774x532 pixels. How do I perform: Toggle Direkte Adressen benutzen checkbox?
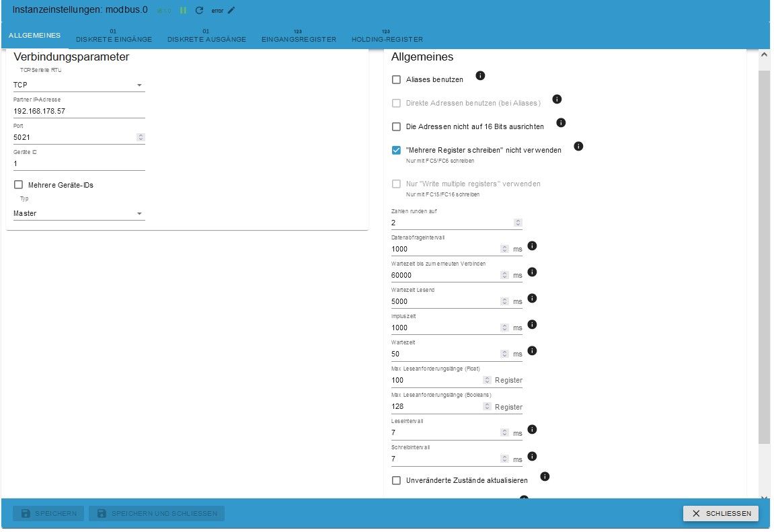tap(396, 103)
